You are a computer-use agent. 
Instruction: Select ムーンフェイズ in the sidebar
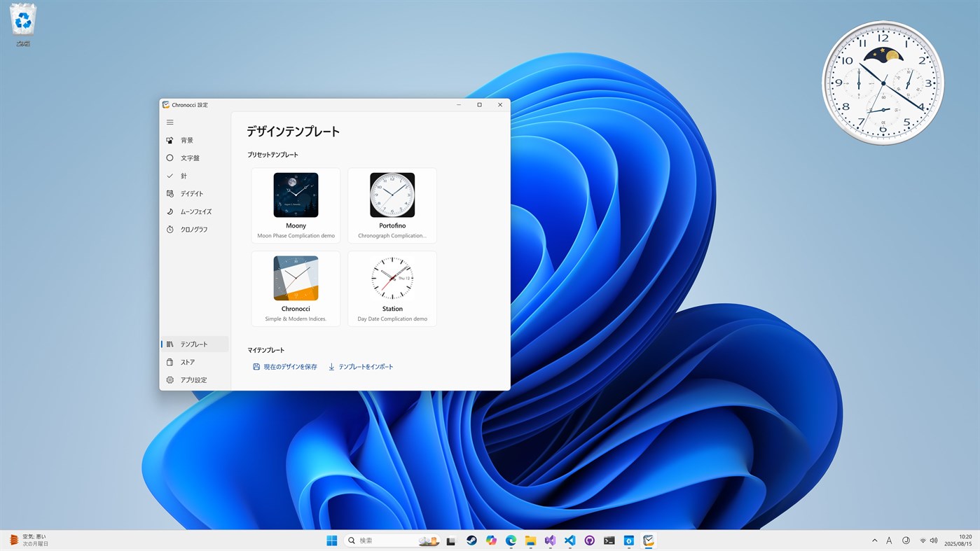pyautogui.click(x=195, y=211)
